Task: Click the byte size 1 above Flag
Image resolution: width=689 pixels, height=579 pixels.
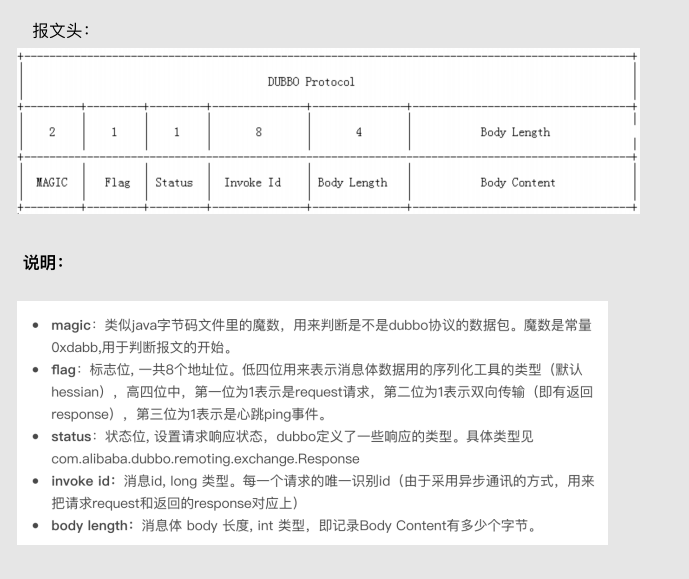Action: 114,132
